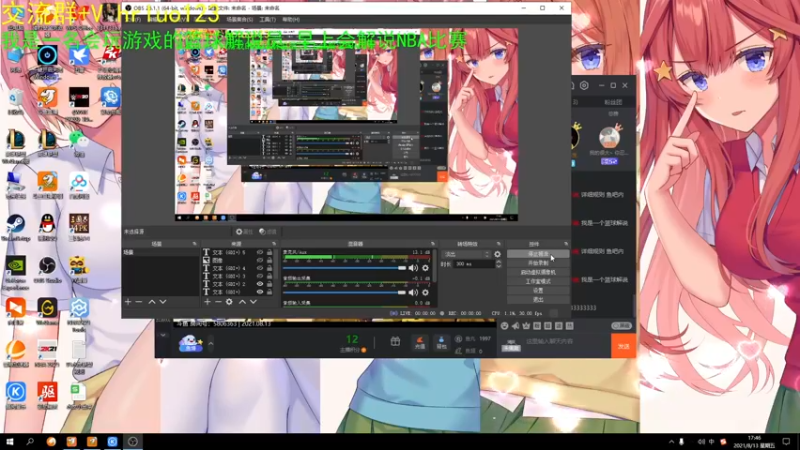Open the emoji picker in the Douyu chat bar
The height and width of the screenshot is (450, 800).
coord(504,326)
